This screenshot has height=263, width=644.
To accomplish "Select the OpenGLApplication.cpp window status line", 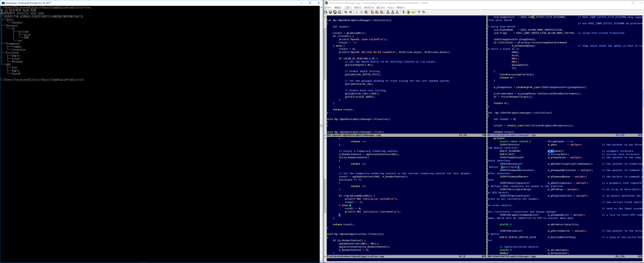I will (355, 257).
